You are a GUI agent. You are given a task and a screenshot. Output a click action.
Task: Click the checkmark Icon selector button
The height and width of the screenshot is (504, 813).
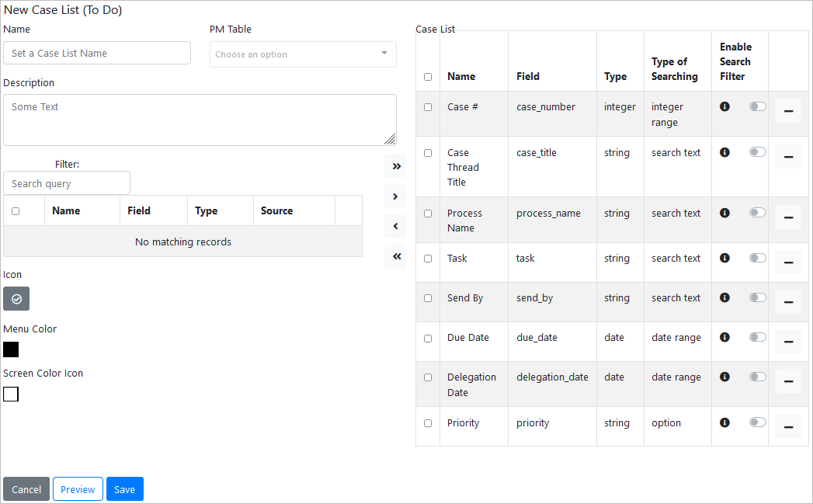[x=16, y=299]
